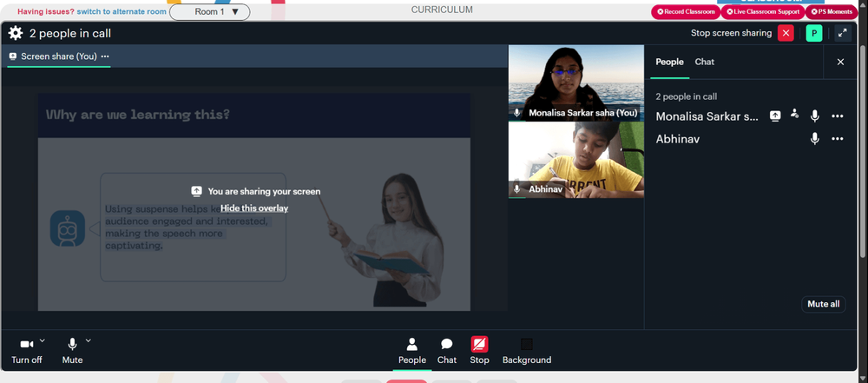868x383 pixels.
Task: Click switch to alternate room link
Action: pos(122,11)
